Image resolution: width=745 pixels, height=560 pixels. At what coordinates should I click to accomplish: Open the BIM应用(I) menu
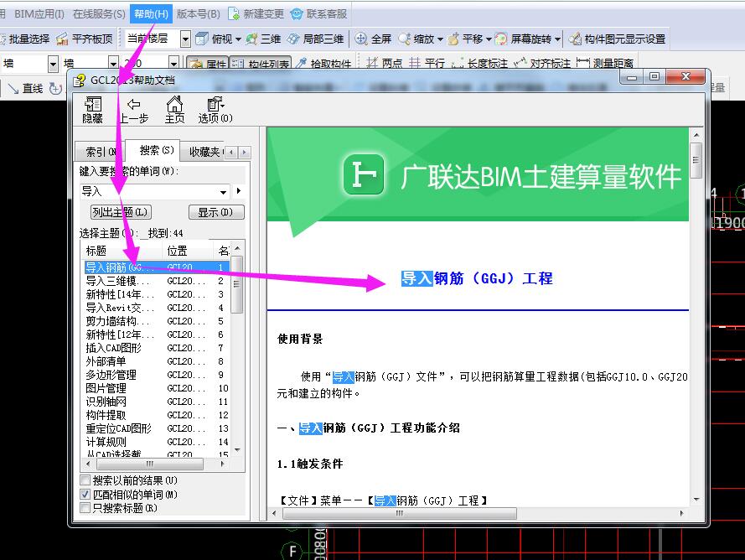39,13
